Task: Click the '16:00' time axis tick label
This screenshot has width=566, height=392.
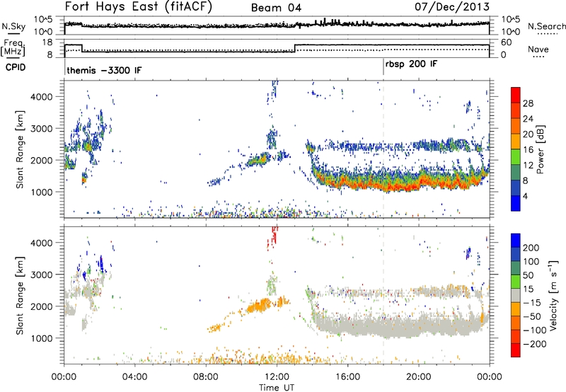Action: 347,377
